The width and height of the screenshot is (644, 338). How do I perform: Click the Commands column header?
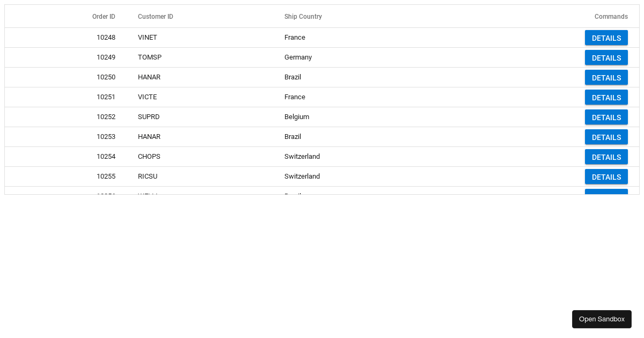click(x=611, y=17)
